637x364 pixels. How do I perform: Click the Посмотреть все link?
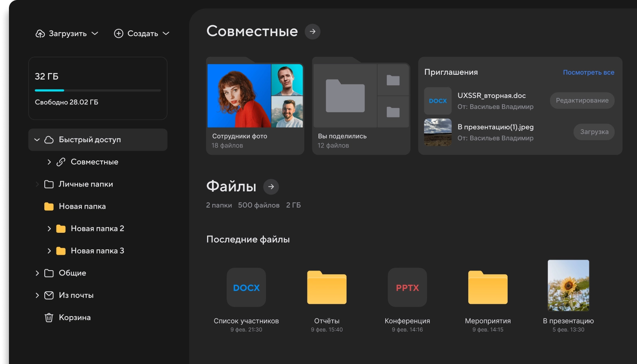pos(588,73)
